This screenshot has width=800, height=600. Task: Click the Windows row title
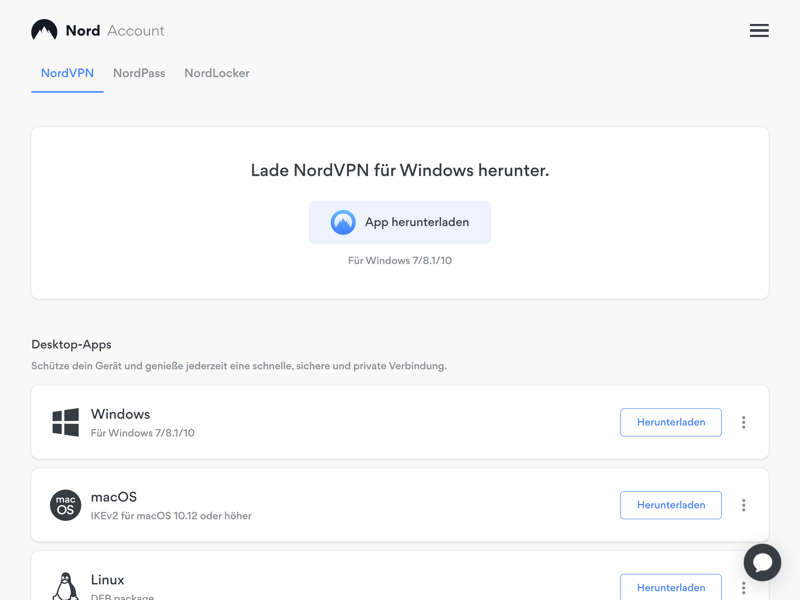(x=120, y=414)
